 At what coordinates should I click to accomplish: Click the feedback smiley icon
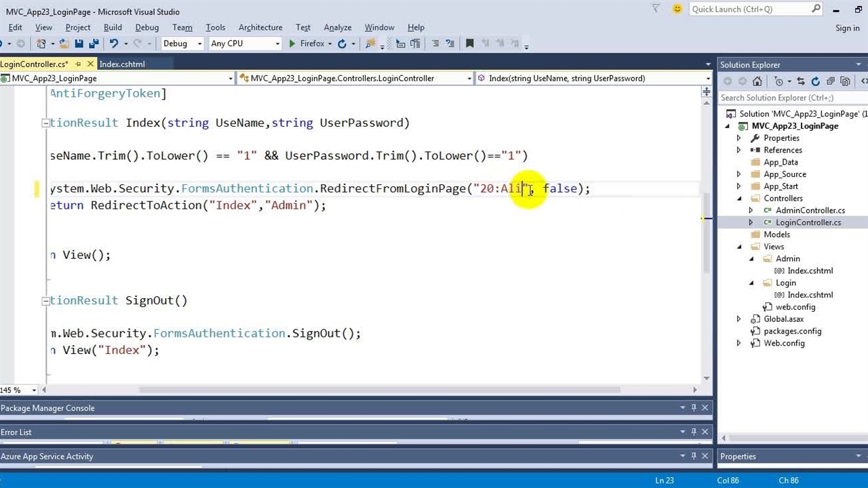pyautogui.click(x=677, y=9)
